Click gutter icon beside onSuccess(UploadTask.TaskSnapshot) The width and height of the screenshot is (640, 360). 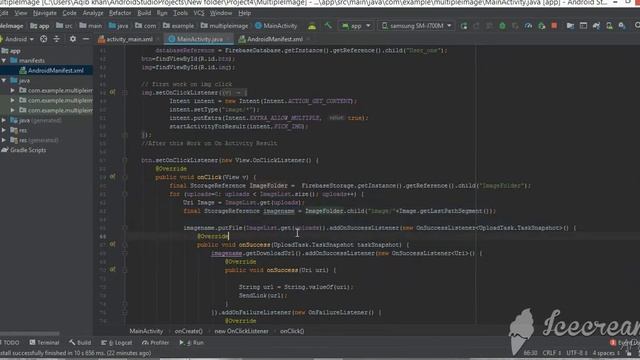tap(112, 244)
